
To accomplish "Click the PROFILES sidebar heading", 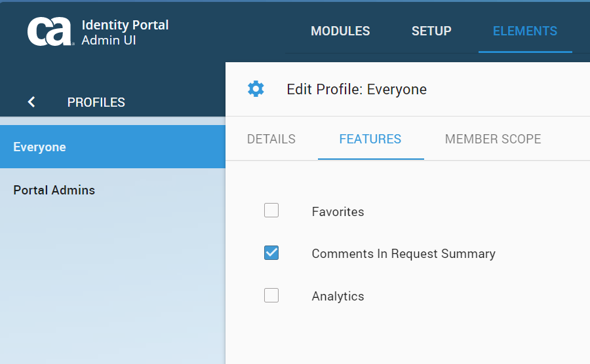I will (x=96, y=102).
